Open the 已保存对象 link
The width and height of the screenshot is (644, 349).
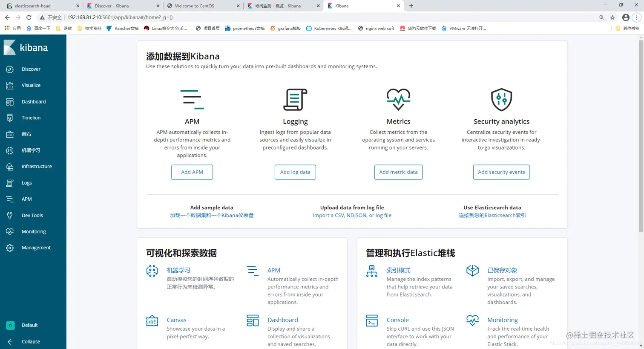tap(502, 271)
